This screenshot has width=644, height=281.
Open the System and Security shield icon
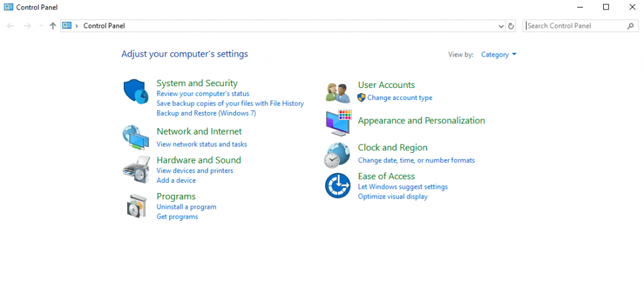(136, 92)
